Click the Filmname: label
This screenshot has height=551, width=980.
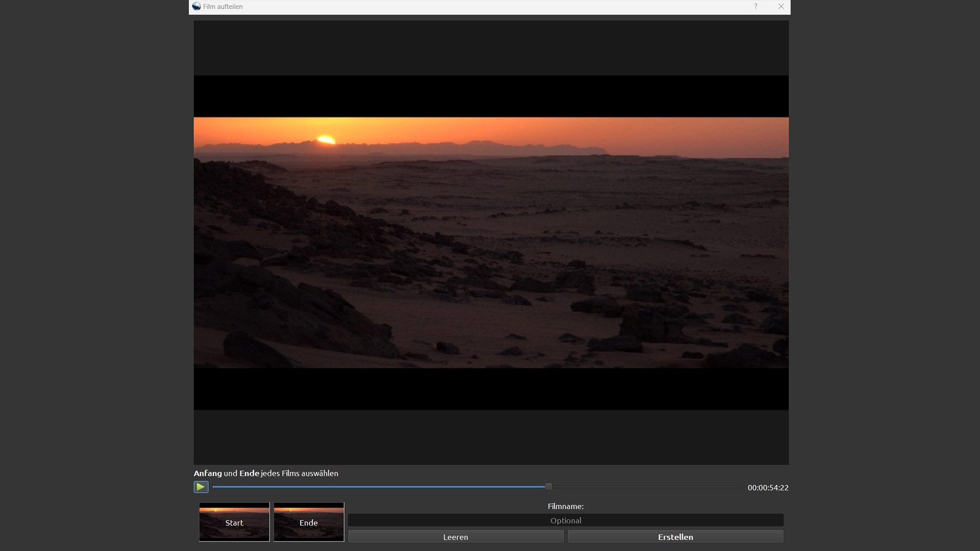click(x=566, y=506)
